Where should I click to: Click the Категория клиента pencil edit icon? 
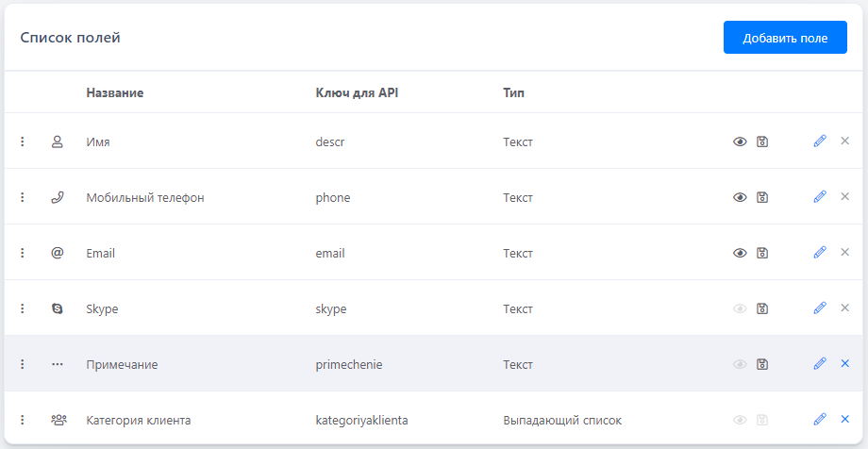click(819, 420)
